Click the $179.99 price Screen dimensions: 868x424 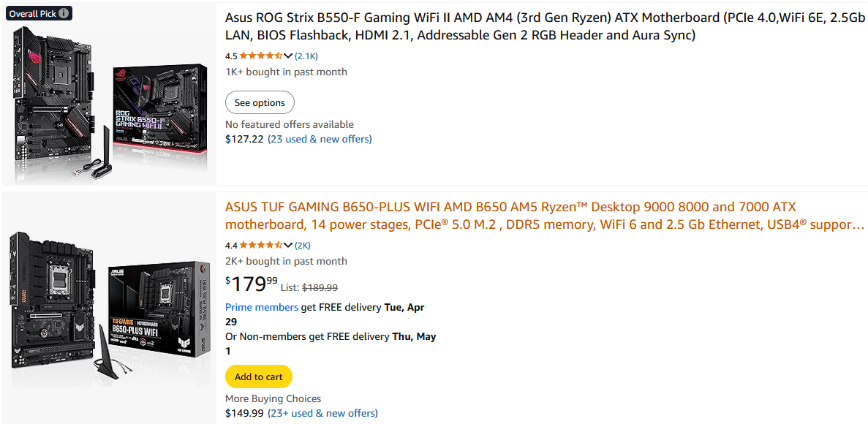point(252,284)
